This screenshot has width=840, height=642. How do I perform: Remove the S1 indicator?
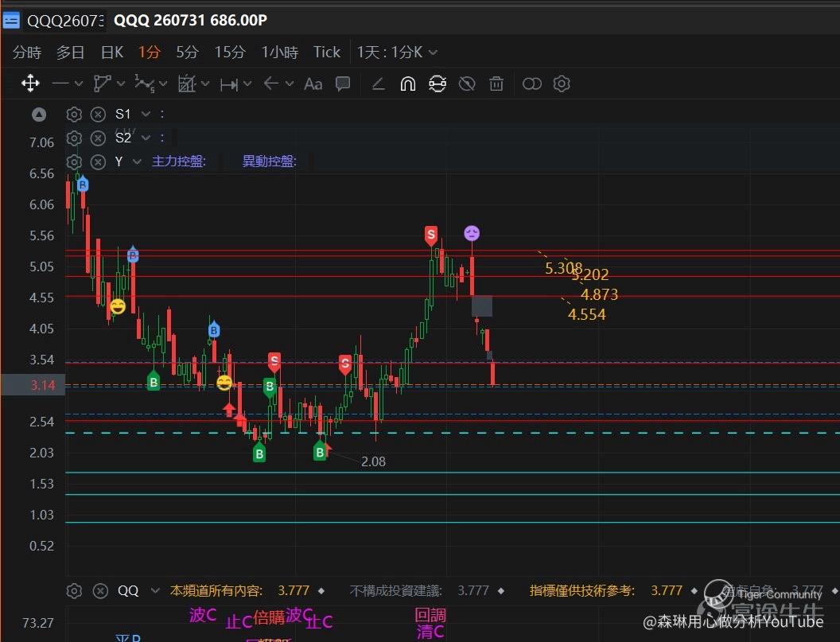pyautogui.click(x=98, y=114)
